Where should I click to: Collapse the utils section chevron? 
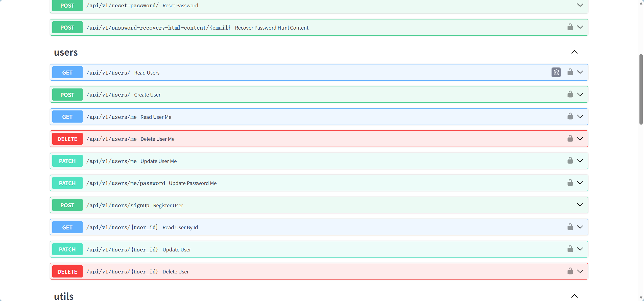click(574, 296)
